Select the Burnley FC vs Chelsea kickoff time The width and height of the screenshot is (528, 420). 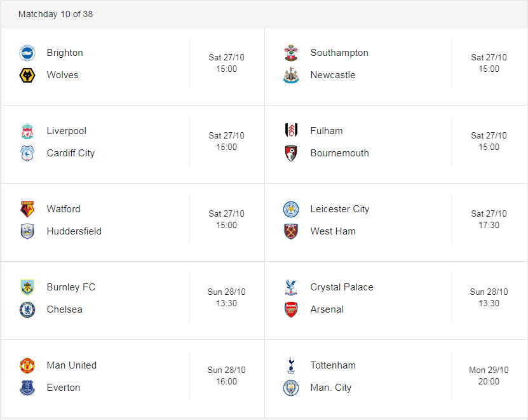point(226,298)
